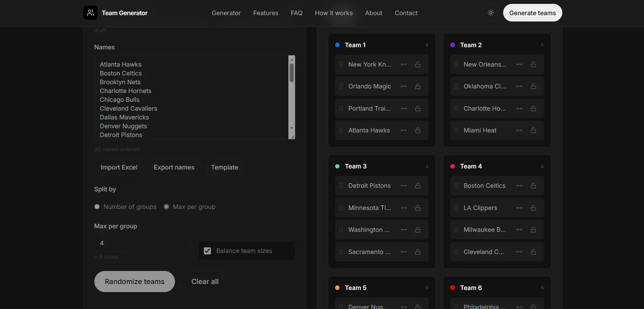Lock the Orlando Magic member
The height and width of the screenshot is (309, 644).
(418, 86)
